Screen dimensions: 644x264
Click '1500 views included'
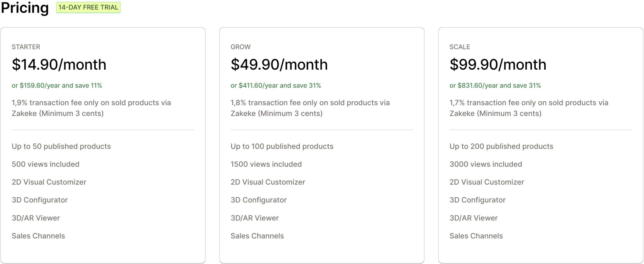tap(266, 164)
